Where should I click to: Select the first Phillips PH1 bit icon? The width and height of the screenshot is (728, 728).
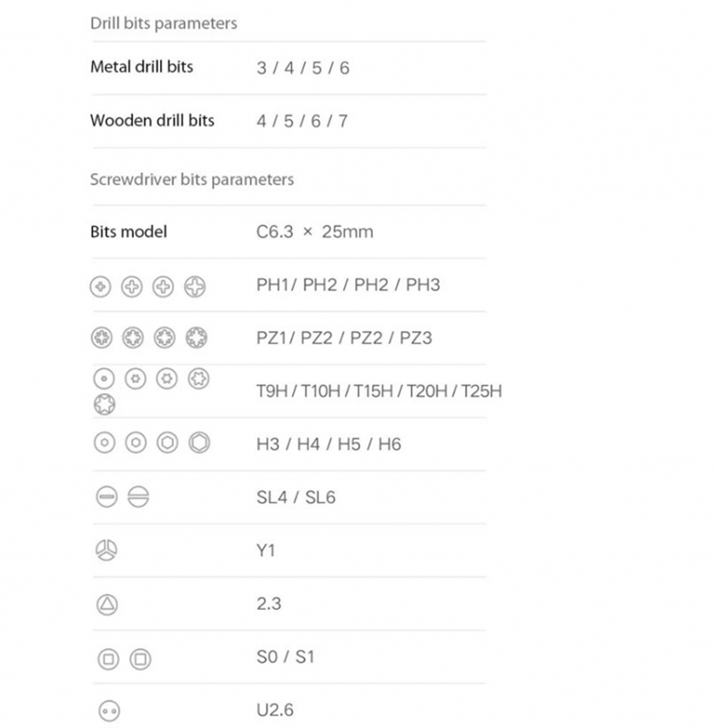coord(101,287)
